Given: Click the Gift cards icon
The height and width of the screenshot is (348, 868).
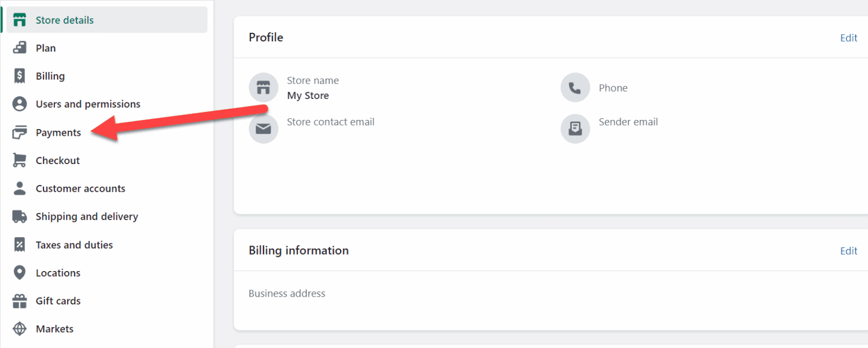Looking at the screenshot, I should [x=20, y=300].
